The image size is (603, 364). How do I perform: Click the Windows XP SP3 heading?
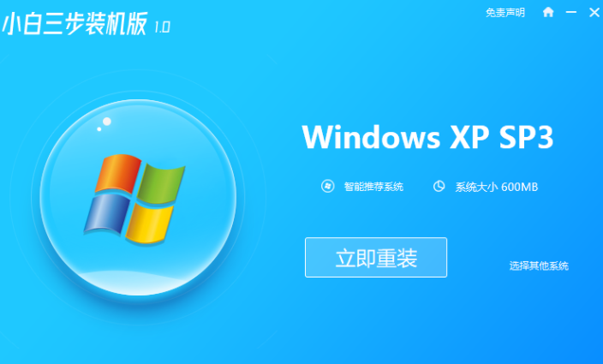(x=427, y=137)
